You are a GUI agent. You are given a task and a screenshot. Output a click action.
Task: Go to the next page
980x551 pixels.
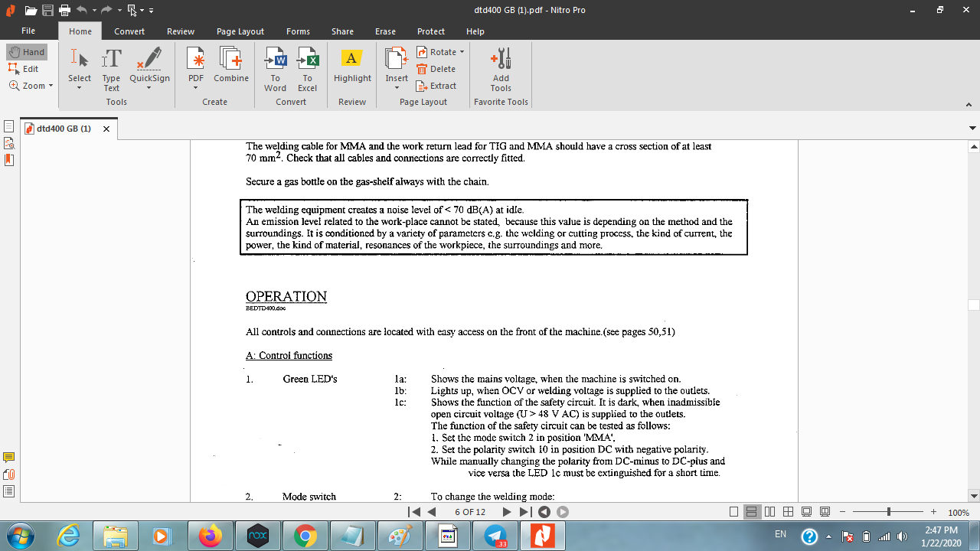tap(507, 512)
